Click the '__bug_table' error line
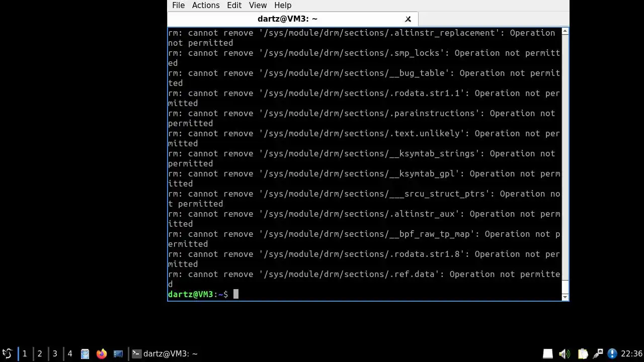644x362 pixels. (x=364, y=78)
